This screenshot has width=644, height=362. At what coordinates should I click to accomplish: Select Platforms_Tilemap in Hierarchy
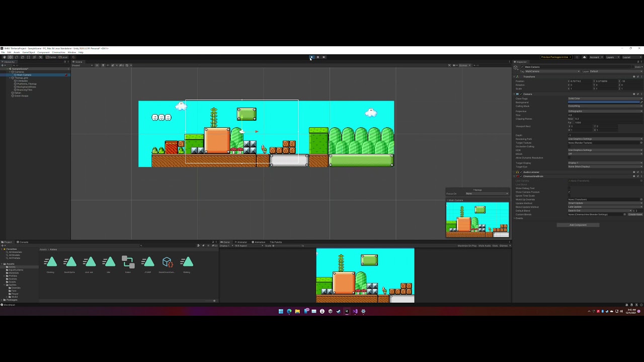coord(27,84)
